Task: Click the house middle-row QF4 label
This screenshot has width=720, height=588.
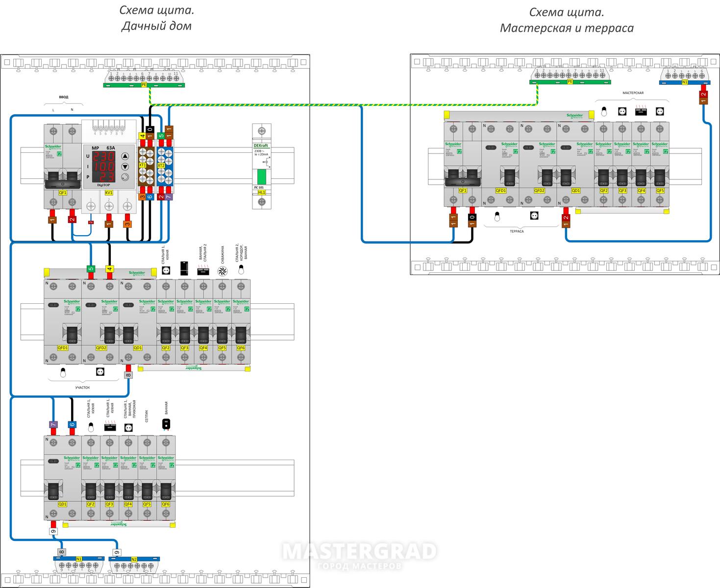Action: point(203,348)
